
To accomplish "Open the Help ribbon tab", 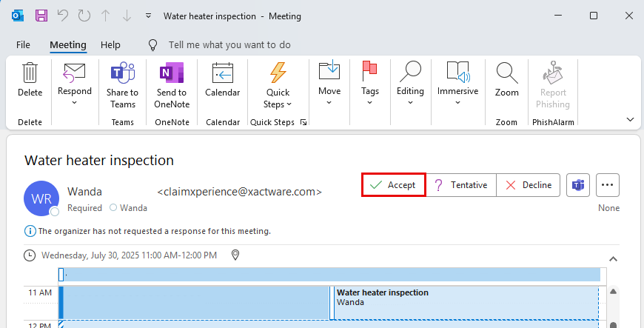I will tap(110, 45).
